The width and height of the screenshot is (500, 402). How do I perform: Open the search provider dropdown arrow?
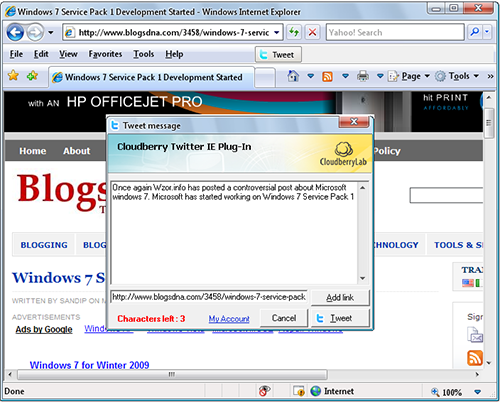click(487, 32)
